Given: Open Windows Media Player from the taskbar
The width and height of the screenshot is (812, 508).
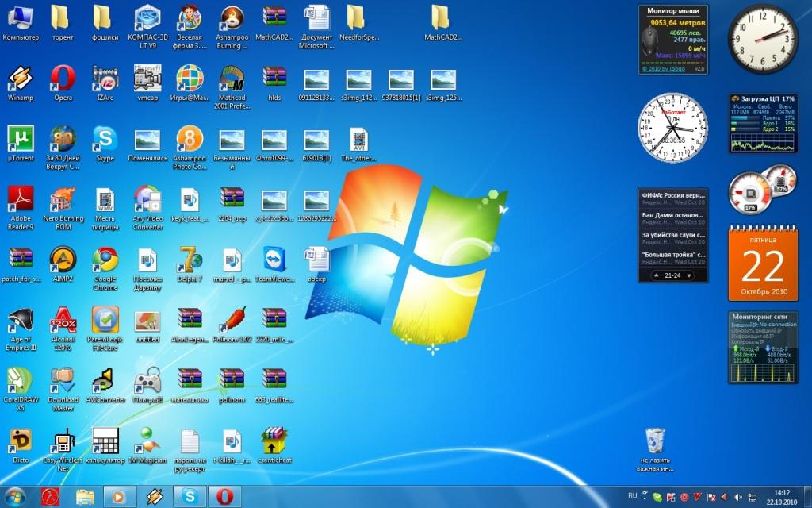Looking at the screenshot, I should pyautogui.click(x=119, y=497).
